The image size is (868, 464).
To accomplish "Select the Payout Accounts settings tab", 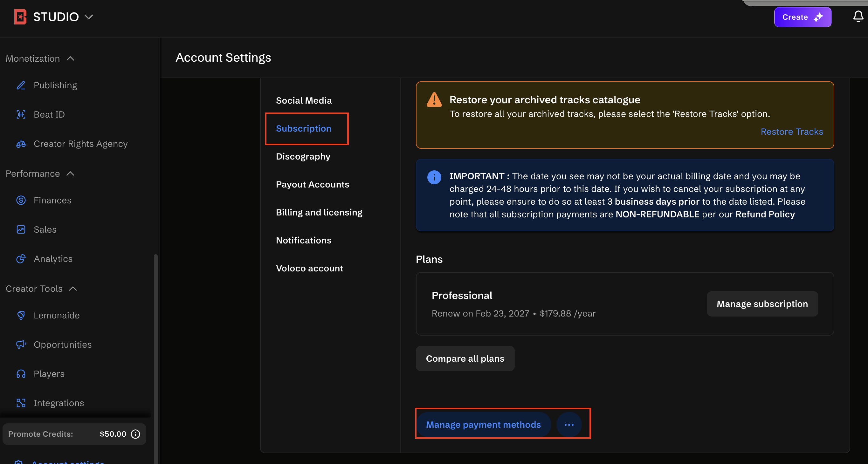I will pyautogui.click(x=312, y=185).
